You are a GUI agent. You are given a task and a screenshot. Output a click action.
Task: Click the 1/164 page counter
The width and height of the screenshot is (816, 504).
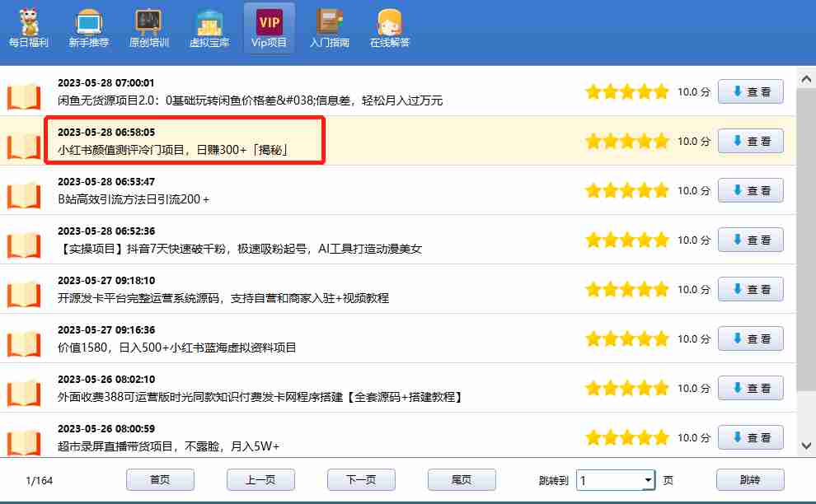click(x=39, y=481)
